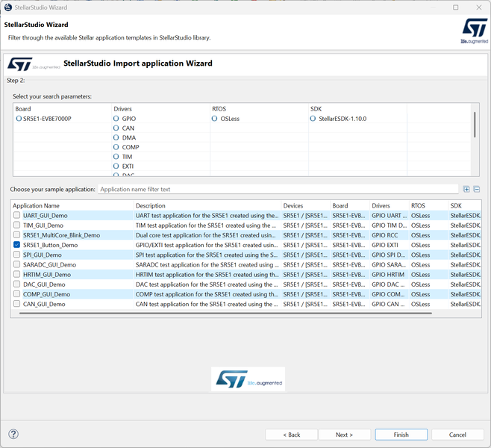Check the UART_GUI_Demo checkbox
Viewport: 491px width, 448px height.
(x=17, y=215)
